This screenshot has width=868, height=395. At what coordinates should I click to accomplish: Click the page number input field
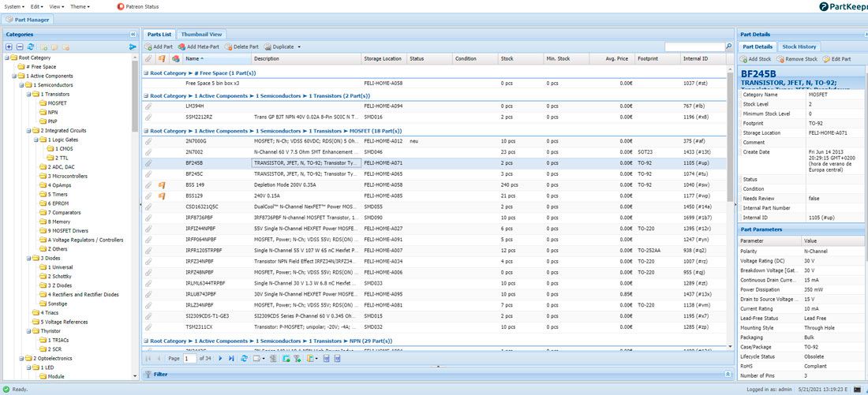[x=189, y=359]
